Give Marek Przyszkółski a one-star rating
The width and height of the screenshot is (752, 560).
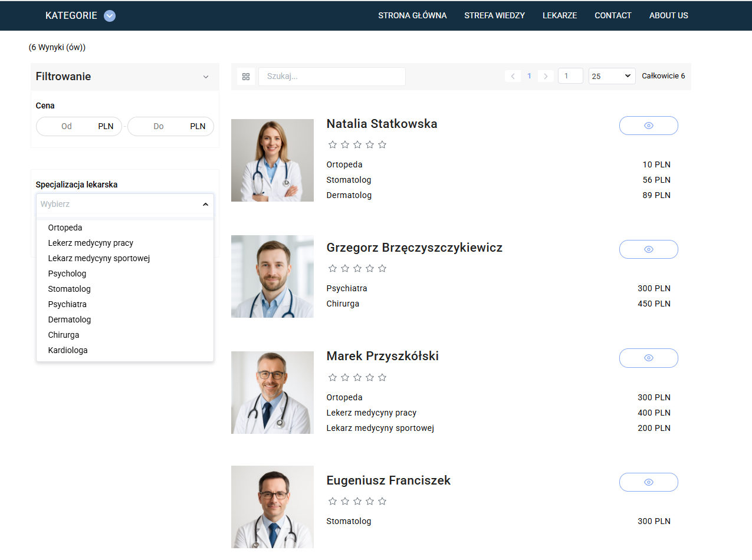333,377
